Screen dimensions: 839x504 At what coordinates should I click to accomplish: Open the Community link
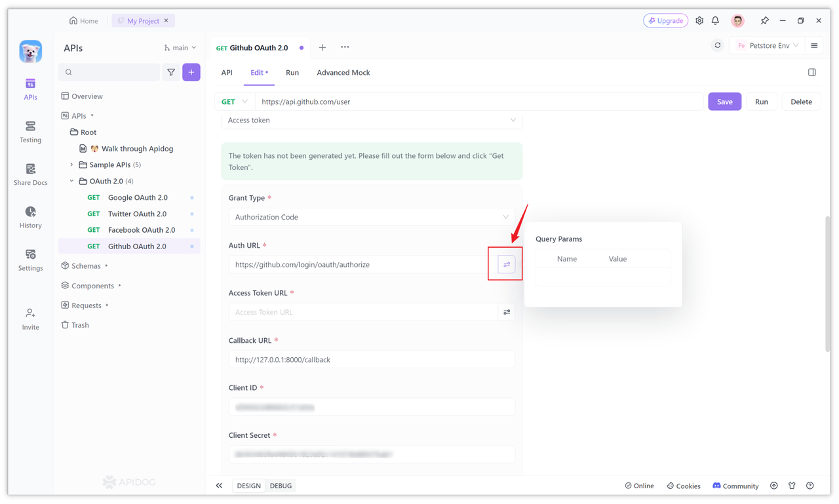point(735,486)
